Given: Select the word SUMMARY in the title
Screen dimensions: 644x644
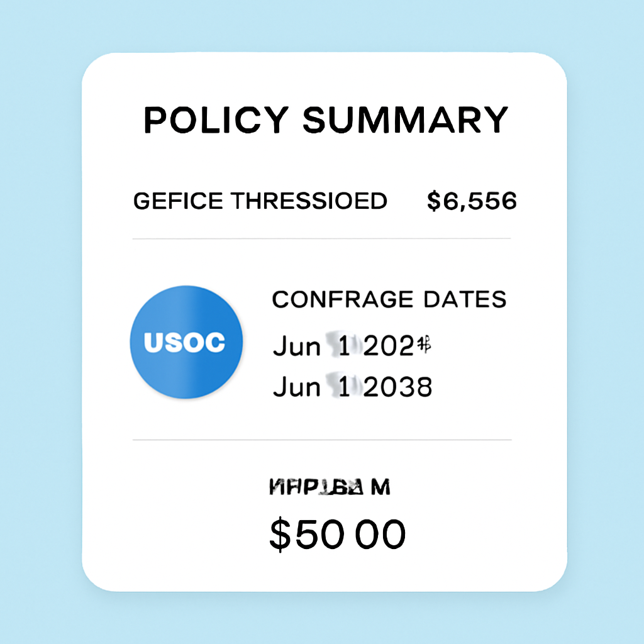Looking at the screenshot, I should [x=406, y=119].
